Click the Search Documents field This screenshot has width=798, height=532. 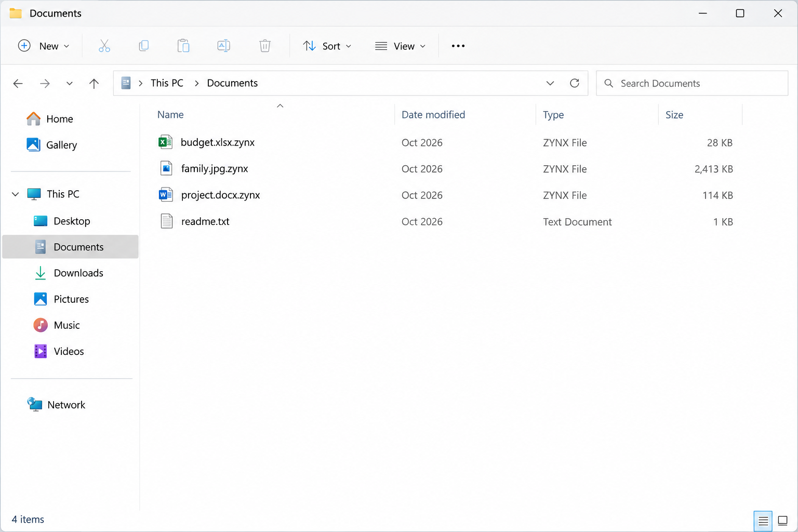coord(692,83)
